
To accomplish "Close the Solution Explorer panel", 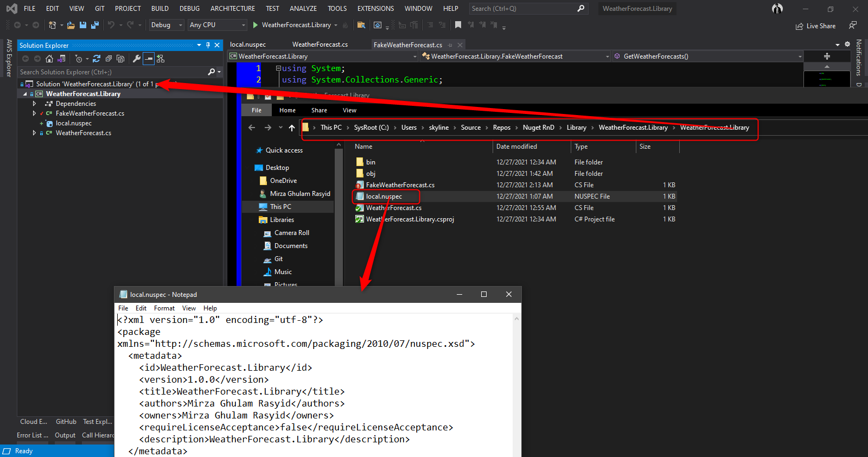I will point(217,45).
